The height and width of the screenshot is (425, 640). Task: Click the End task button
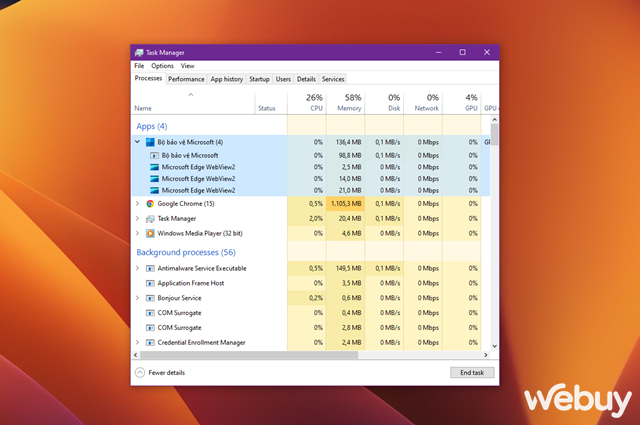pos(472,372)
